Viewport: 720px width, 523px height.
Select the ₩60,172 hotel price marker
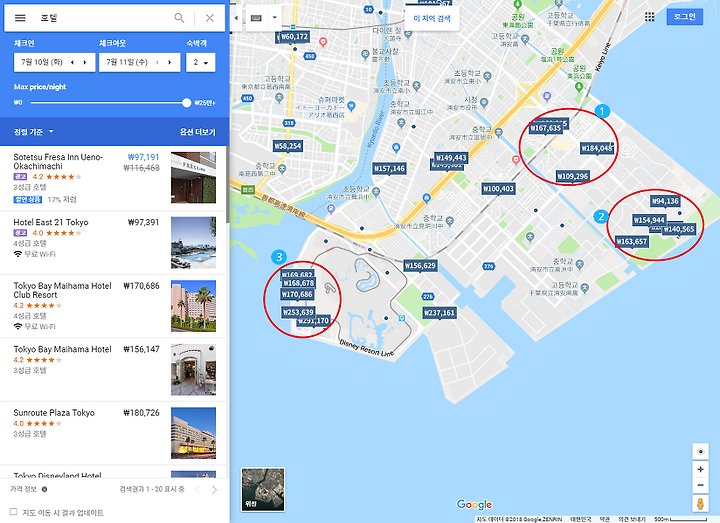coord(294,37)
